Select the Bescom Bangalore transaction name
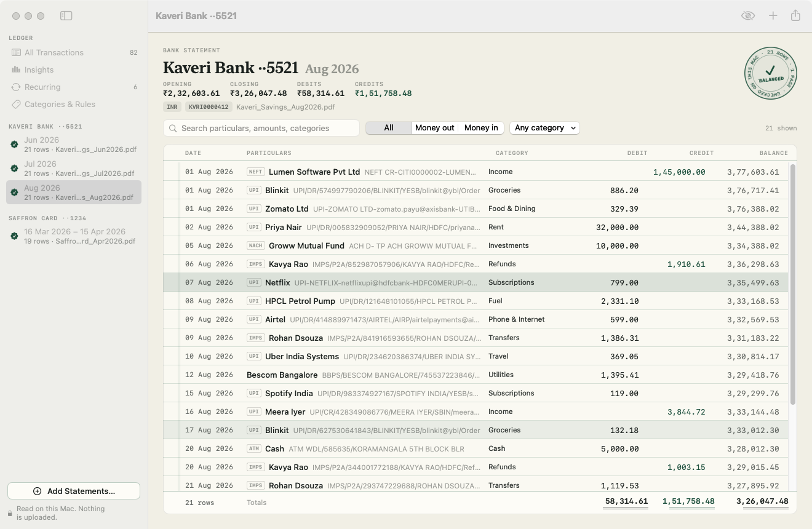Viewport: 812px width, 529px height. (282, 375)
